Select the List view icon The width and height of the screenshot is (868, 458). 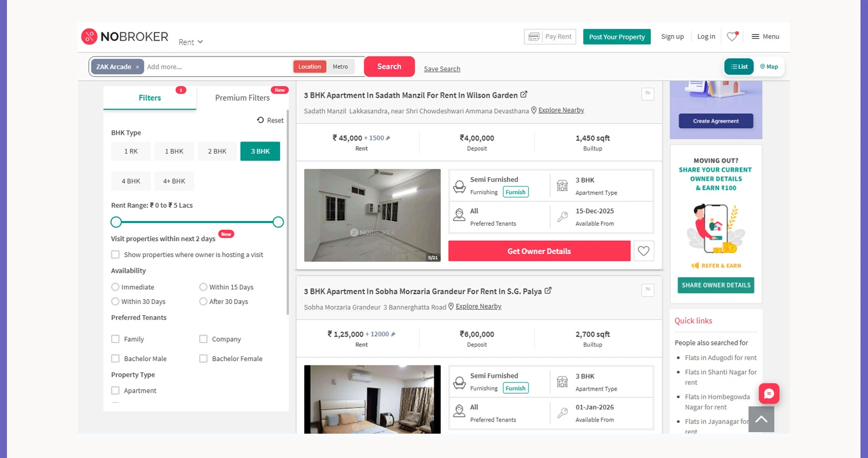(x=739, y=66)
